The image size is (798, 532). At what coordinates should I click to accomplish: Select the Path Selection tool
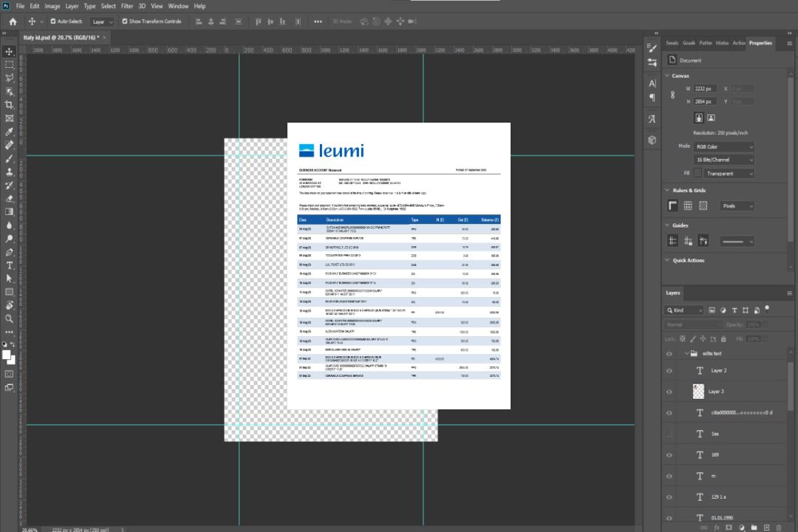[x=9, y=279]
